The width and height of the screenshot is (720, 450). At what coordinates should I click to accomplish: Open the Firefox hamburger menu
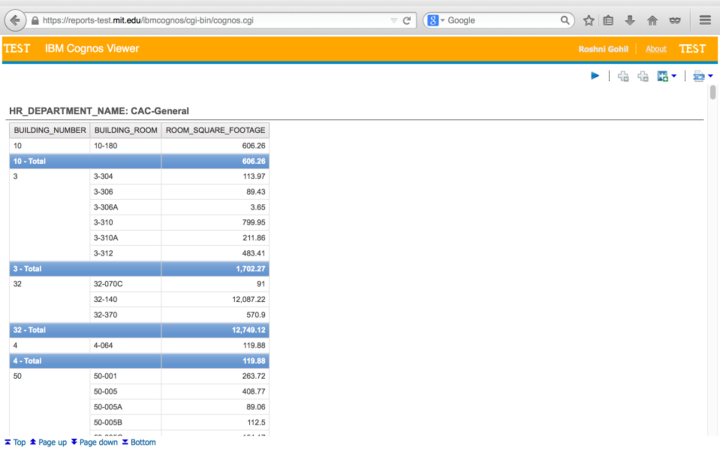coord(704,20)
